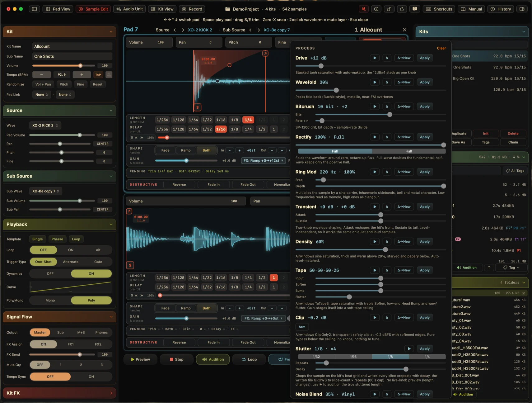This screenshot has width=532, height=403.
Task: Toggle the right sidebar panel icon
Action: [x=522, y=9]
